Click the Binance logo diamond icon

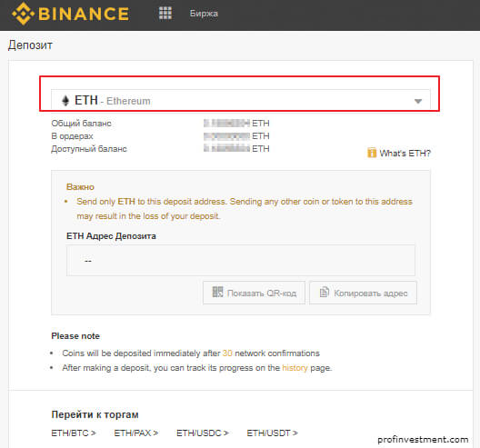click(23, 14)
